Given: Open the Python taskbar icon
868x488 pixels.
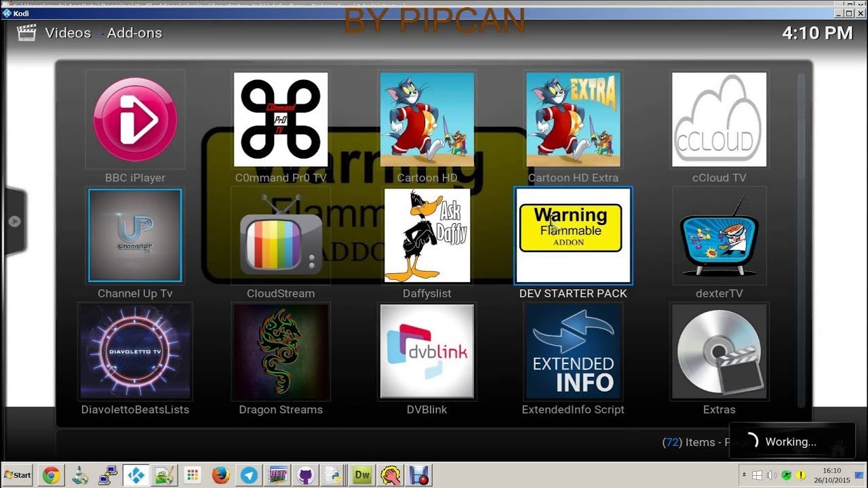Looking at the screenshot, I should pyautogui.click(x=334, y=475).
